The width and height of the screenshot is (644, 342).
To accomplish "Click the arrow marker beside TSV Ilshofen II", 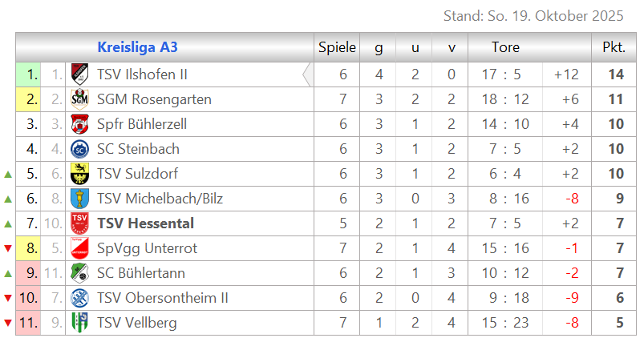I will point(306,74).
